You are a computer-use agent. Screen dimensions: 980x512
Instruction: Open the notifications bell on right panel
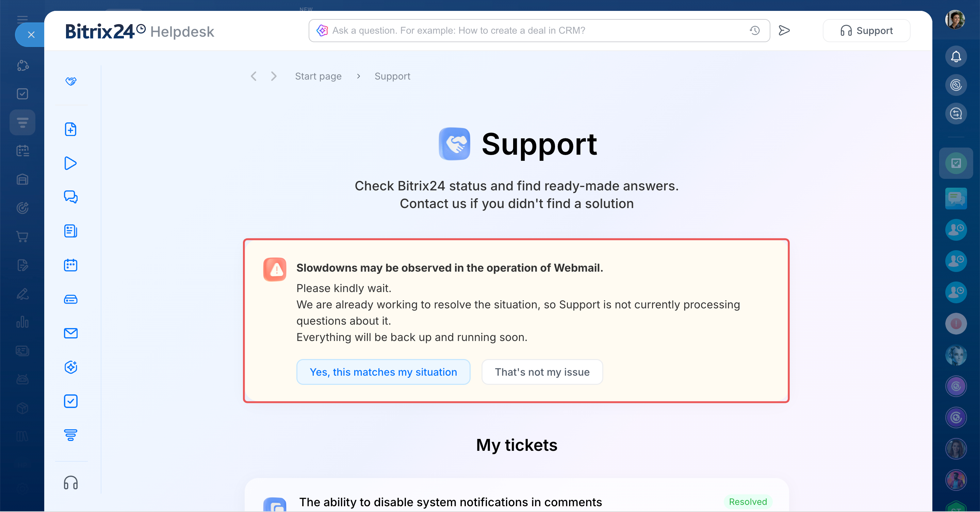[x=955, y=57]
